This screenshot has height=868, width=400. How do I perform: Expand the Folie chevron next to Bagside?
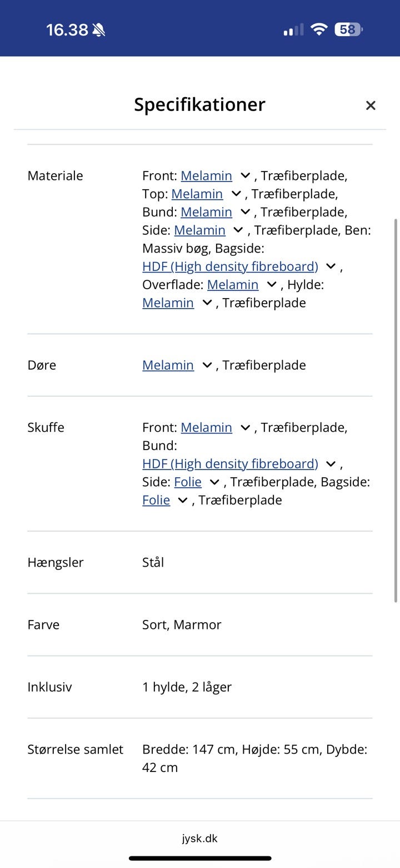click(x=182, y=500)
